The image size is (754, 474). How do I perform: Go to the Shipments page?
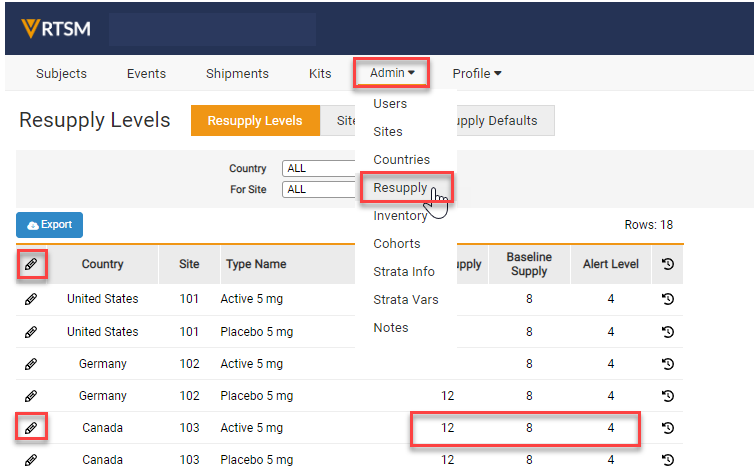coord(237,73)
